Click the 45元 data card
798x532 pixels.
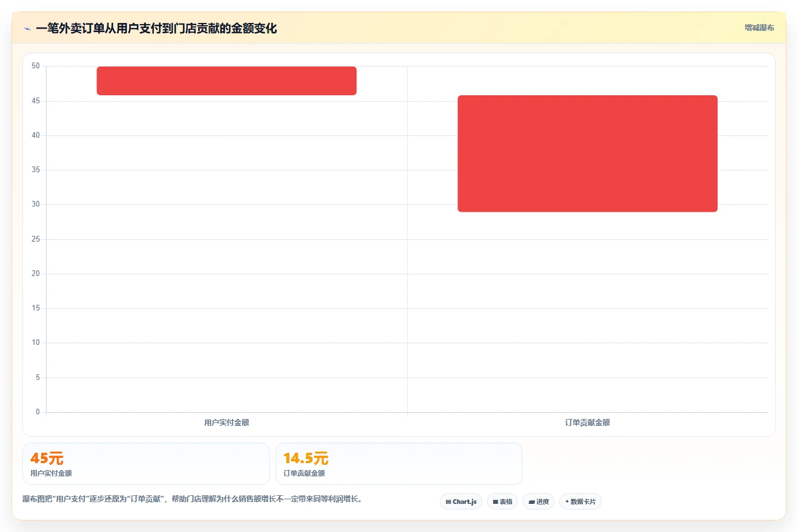point(146,464)
